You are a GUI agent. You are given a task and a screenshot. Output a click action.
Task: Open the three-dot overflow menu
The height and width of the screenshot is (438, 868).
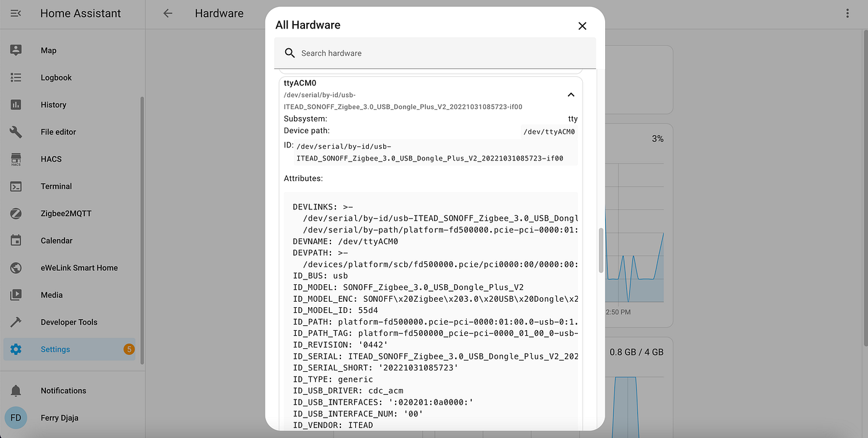pos(848,13)
